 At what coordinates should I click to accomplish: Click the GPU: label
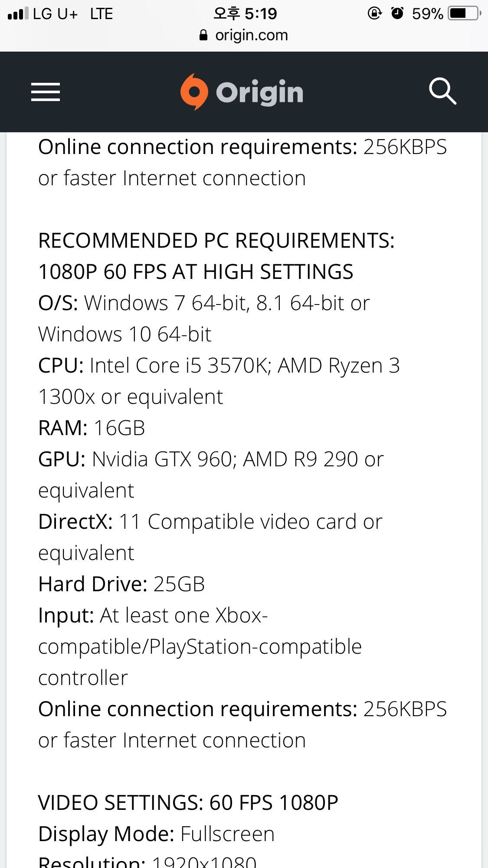(x=62, y=459)
